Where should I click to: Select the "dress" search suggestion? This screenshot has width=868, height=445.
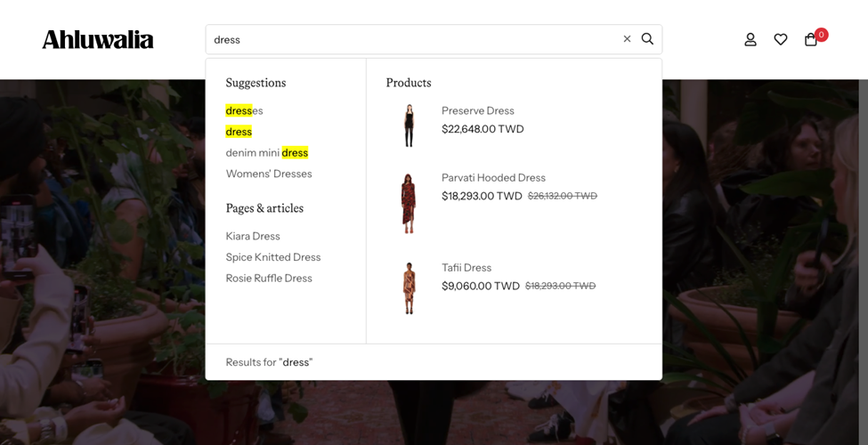(x=239, y=132)
